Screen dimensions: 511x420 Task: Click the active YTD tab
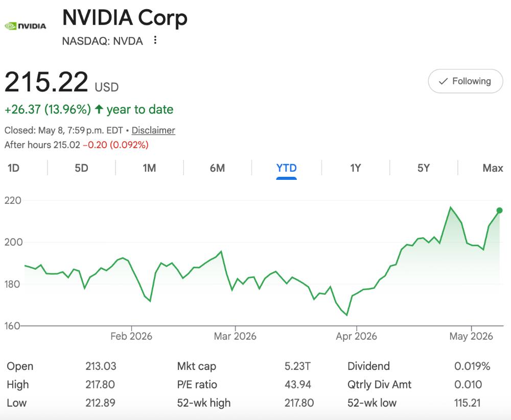click(287, 168)
